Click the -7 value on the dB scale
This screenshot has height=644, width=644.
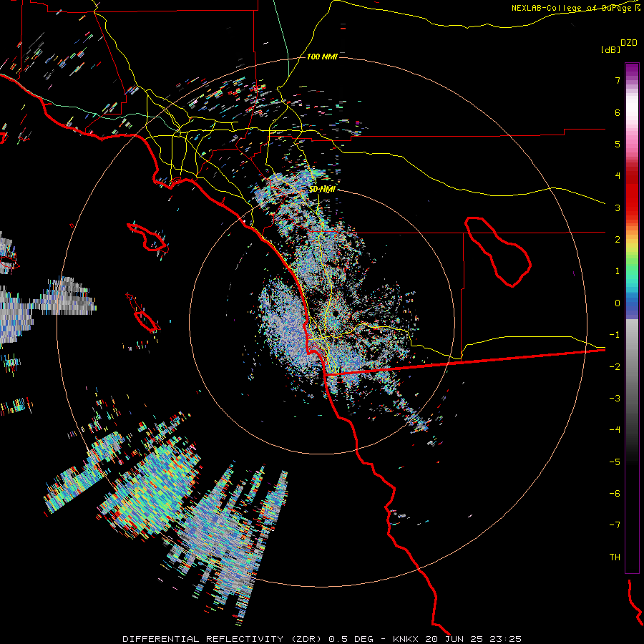pyautogui.click(x=615, y=525)
